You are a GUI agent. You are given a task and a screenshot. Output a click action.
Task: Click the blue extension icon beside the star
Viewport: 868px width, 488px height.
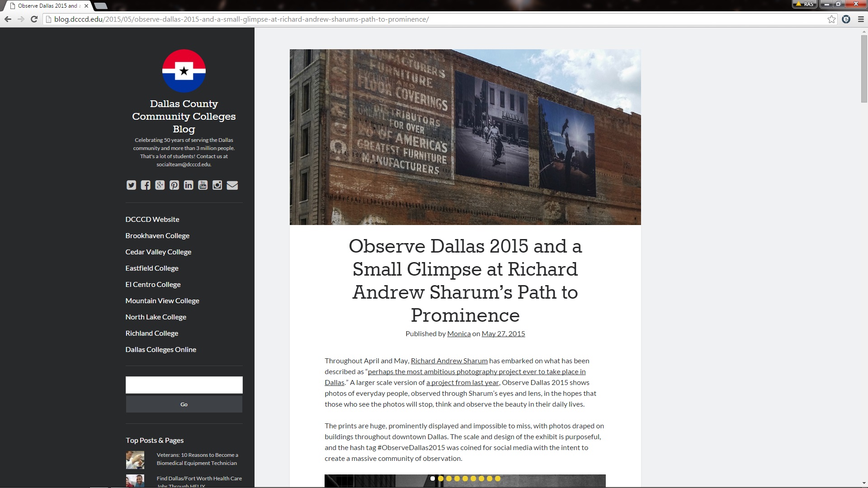point(846,19)
